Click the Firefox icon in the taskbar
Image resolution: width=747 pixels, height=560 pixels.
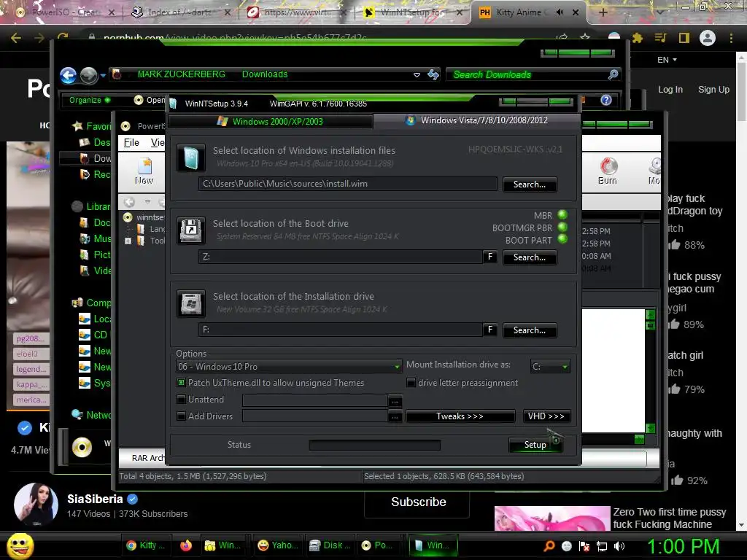pyautogui.click(x=186, y=545)
